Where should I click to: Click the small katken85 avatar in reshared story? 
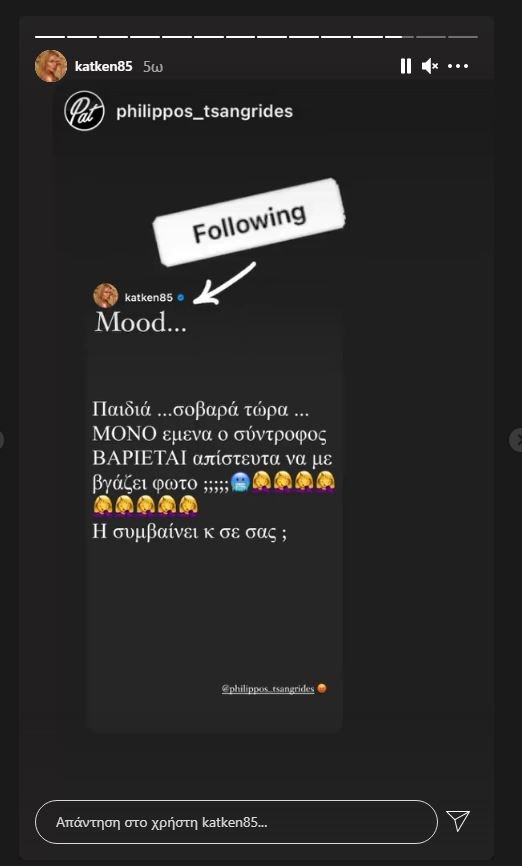[106, 296]
